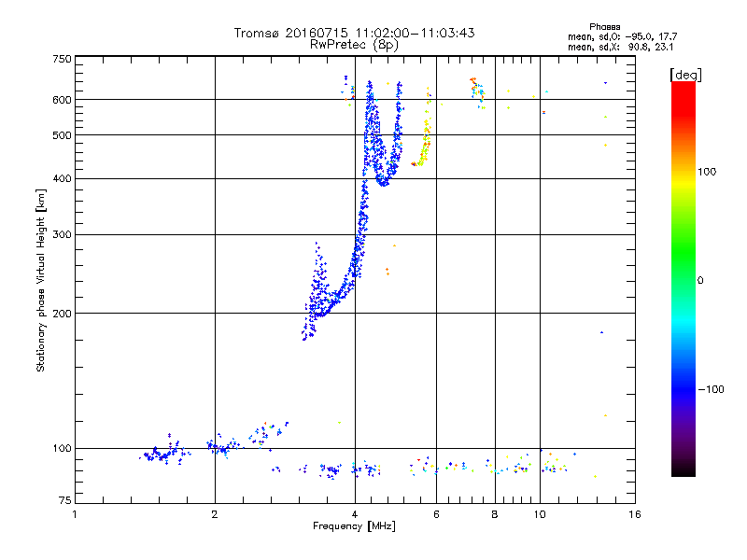
Task: Click the y-axis tick "500"
Action: pyautogui.click(x=63, y=135)
